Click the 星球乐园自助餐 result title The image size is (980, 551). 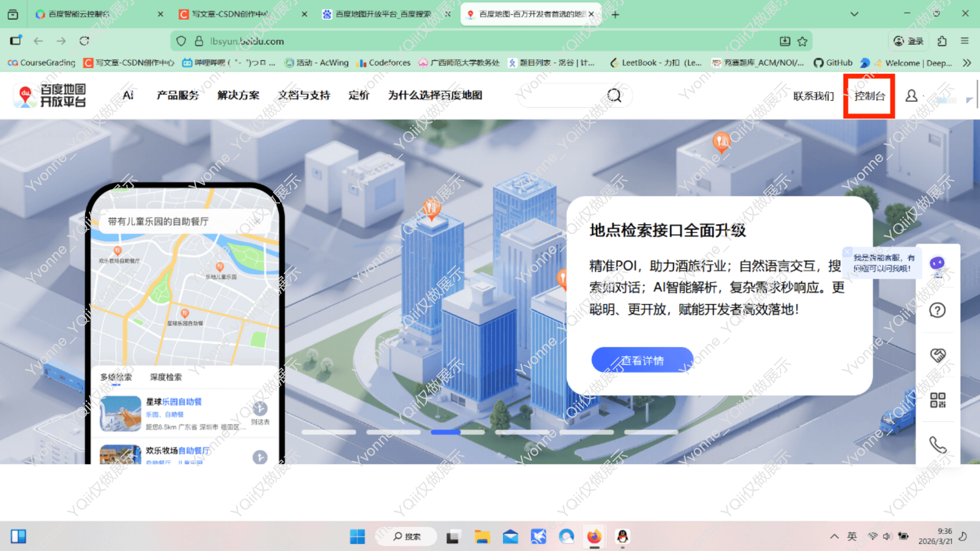[174, 402]
